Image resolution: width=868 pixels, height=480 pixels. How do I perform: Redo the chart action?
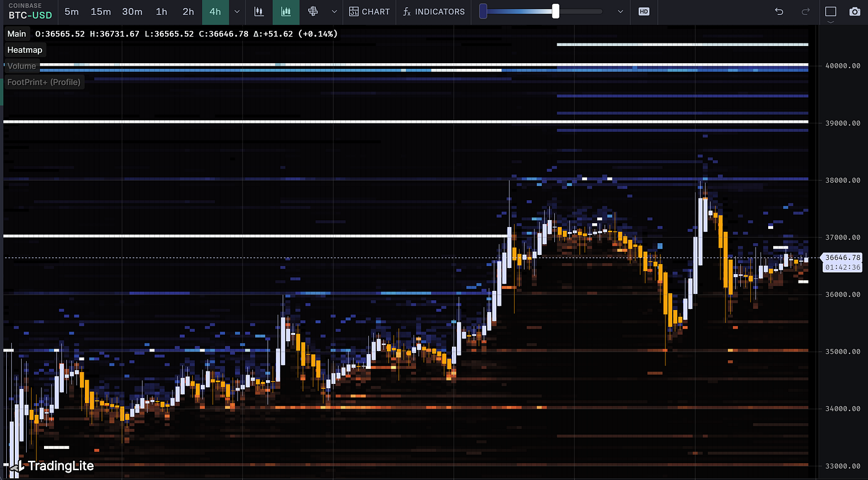click(x=805, y=12)
